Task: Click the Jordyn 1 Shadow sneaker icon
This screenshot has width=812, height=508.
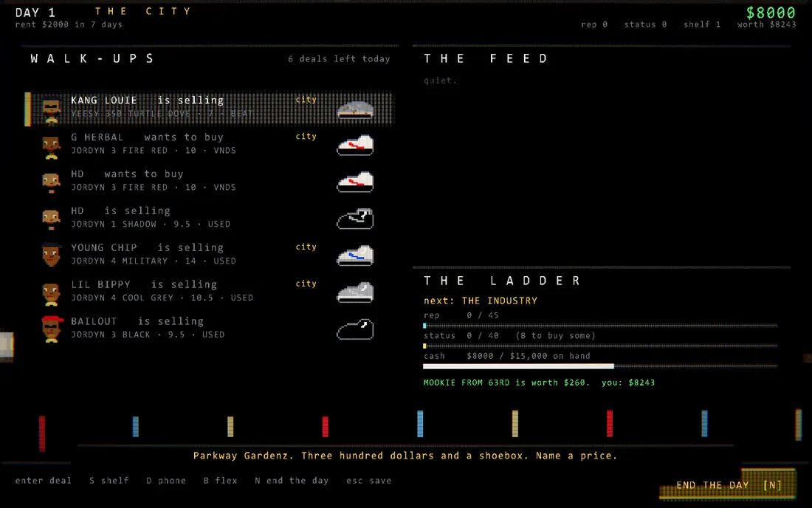Action: point(355,219)
